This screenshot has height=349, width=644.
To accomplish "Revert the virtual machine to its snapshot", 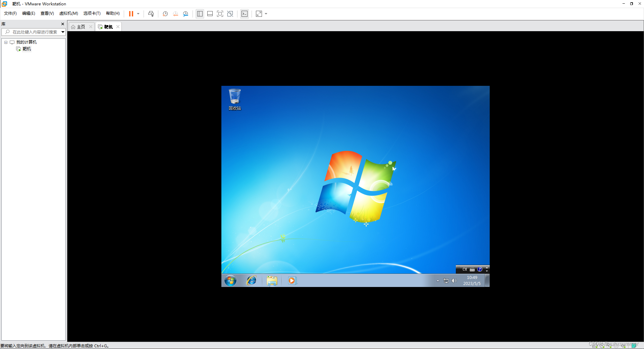I will [175, 14].
